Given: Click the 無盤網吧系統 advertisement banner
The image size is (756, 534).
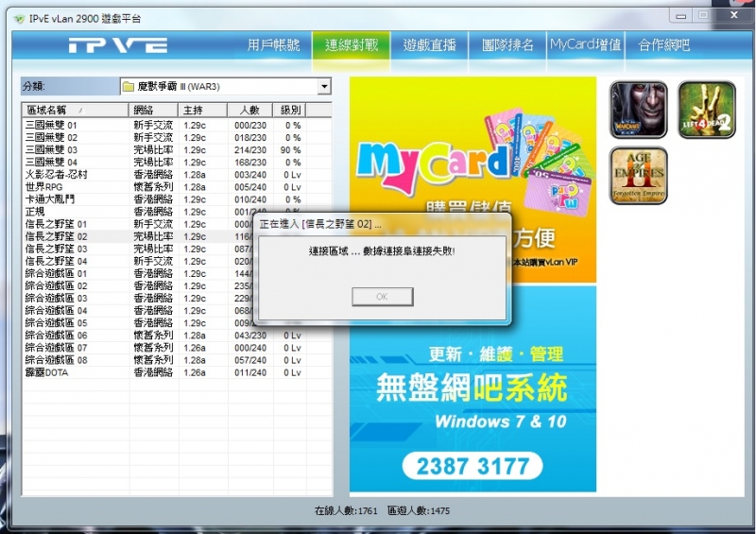Looking at the screenshot, I should [x=472, y=388].
